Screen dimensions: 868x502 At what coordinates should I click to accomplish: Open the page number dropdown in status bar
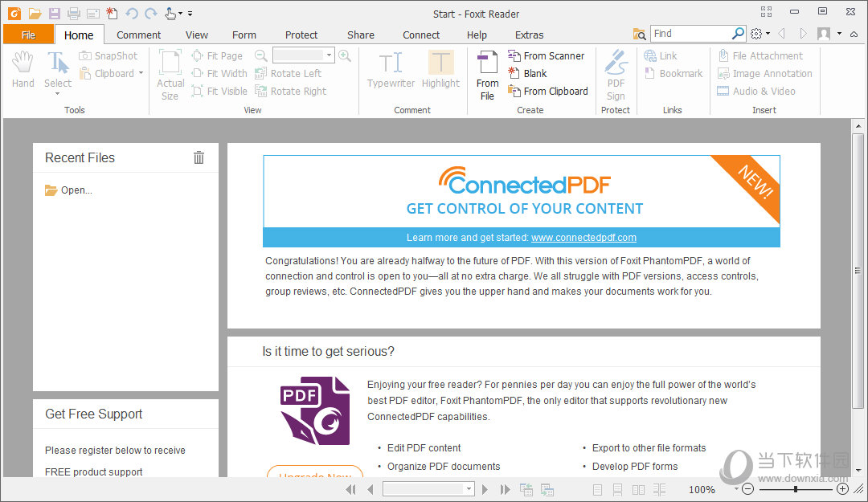[x=469, y=489]
